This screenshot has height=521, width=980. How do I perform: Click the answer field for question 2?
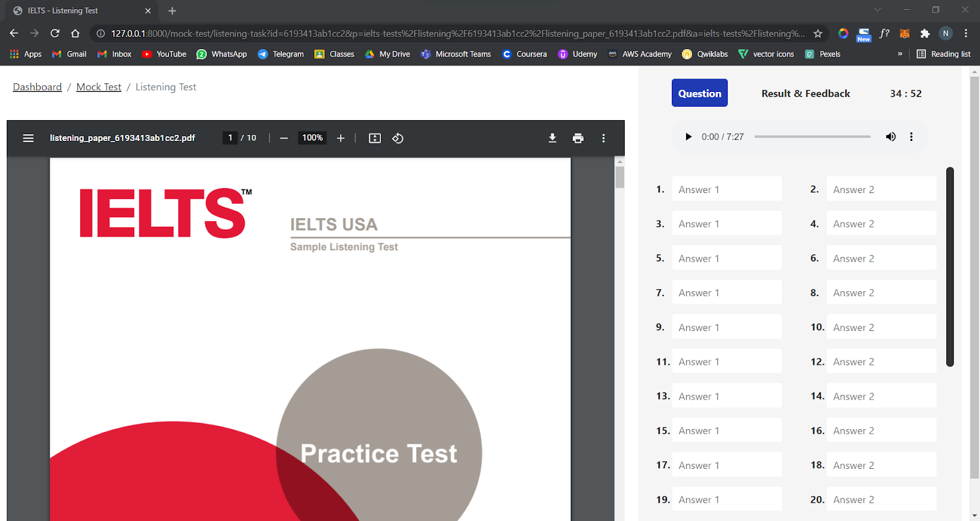881,189
